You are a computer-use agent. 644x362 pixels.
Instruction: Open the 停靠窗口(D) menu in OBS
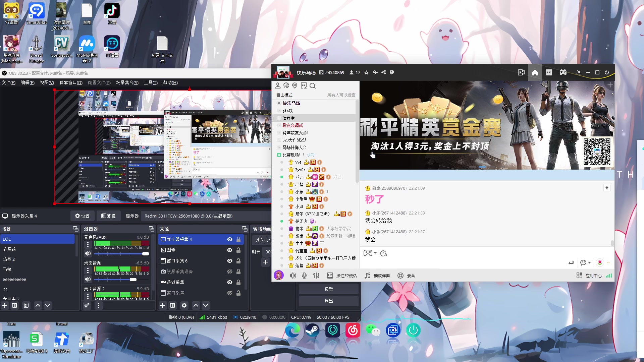point(71,82)
